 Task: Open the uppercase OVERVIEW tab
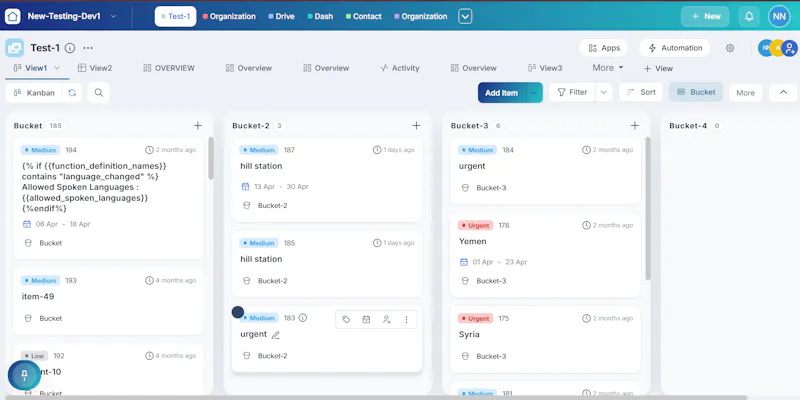pos(169,68)
